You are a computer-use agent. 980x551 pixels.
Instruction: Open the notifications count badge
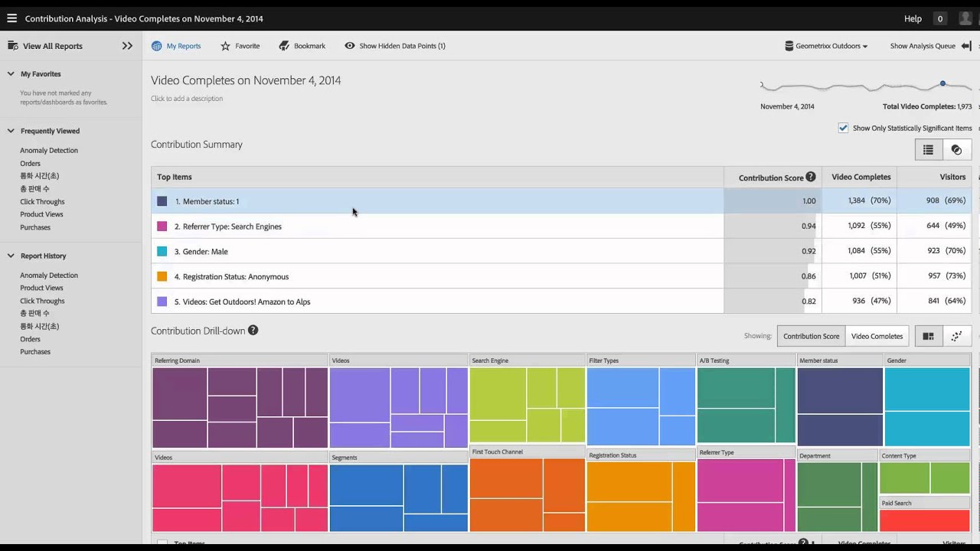click(x=939, y=18)
